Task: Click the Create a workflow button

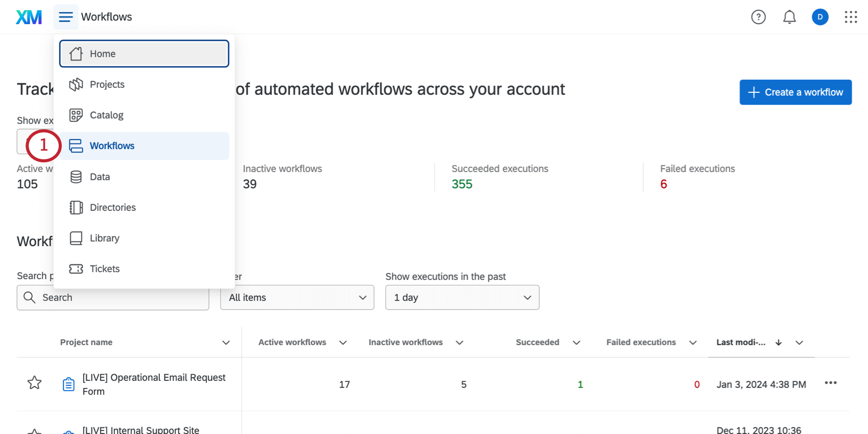Action: (795, 92)
